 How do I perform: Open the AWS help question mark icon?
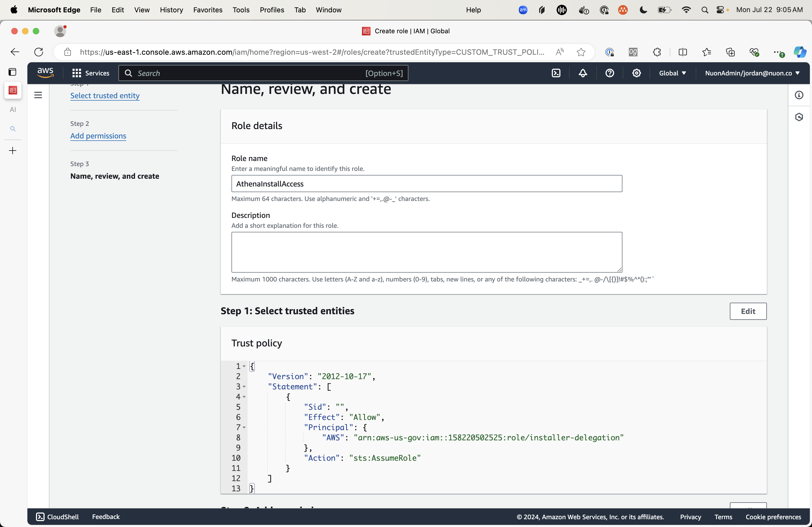610,73
